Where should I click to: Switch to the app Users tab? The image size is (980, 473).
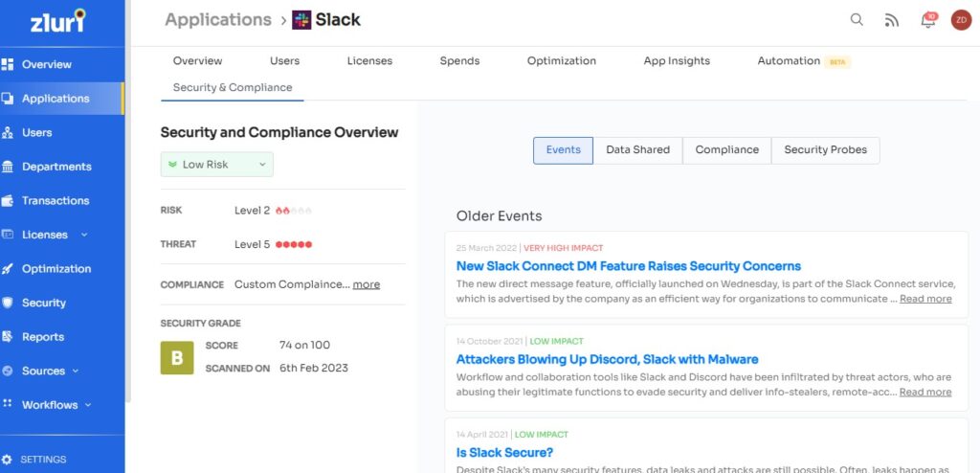284,61
